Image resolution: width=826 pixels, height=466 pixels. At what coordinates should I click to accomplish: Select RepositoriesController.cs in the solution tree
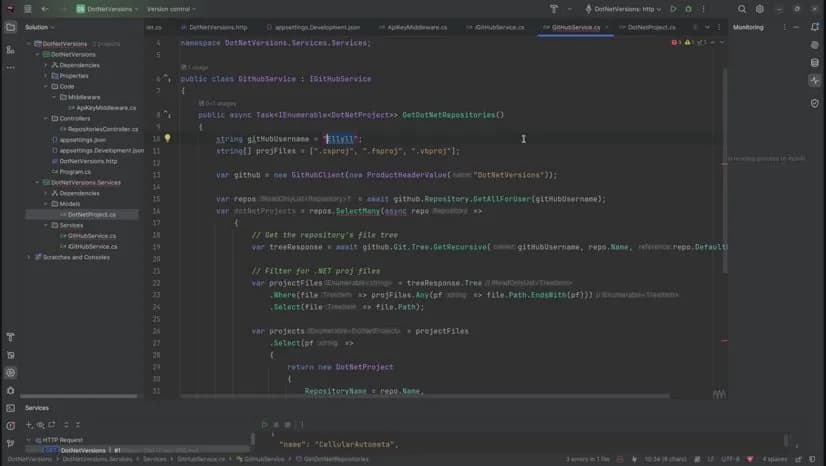click(102, 129)
